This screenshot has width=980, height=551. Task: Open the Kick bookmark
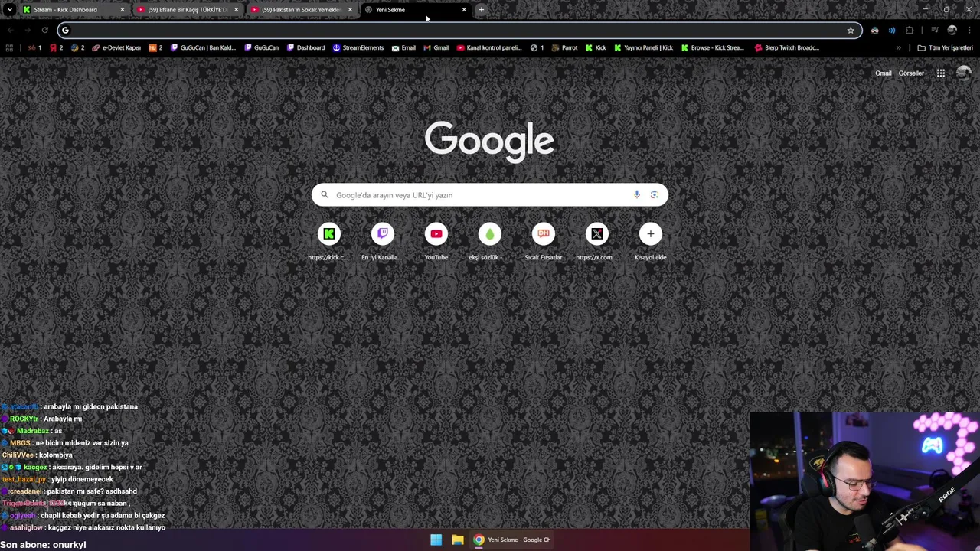pyautogui.click(x=596, y=47)
